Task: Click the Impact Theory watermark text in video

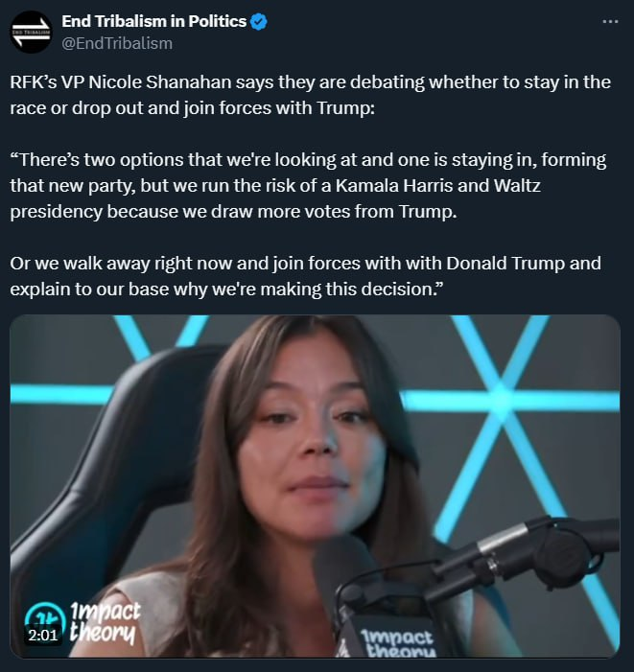Action: (105, 623)
